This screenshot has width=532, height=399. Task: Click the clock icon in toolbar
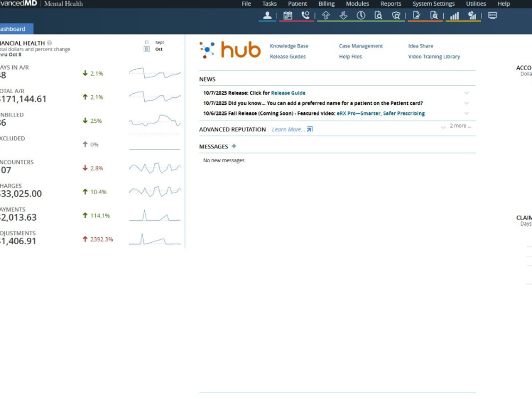pos(361,15)
